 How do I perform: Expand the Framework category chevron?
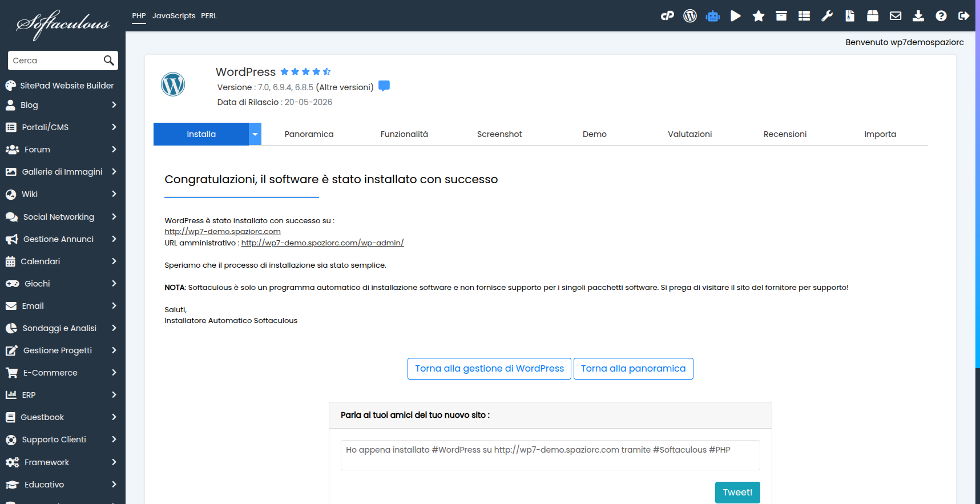pyautogui.click(x=114, y=462)
